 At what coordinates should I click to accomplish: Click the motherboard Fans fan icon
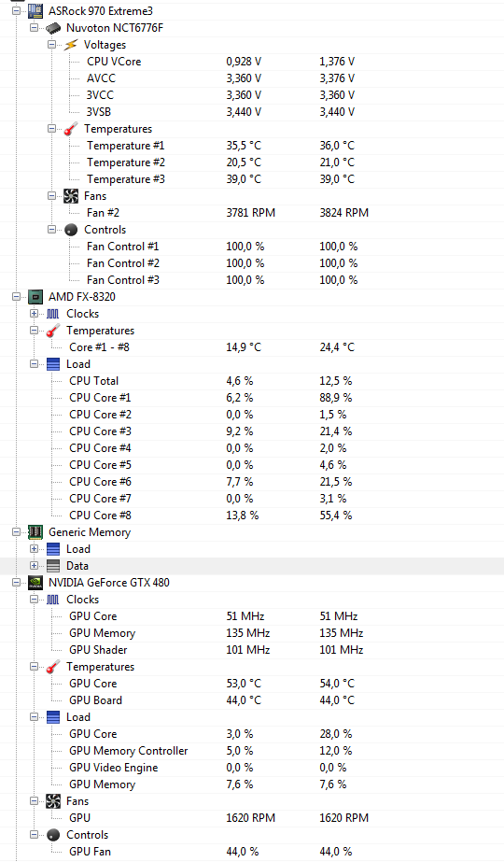[x=70, y=196]
